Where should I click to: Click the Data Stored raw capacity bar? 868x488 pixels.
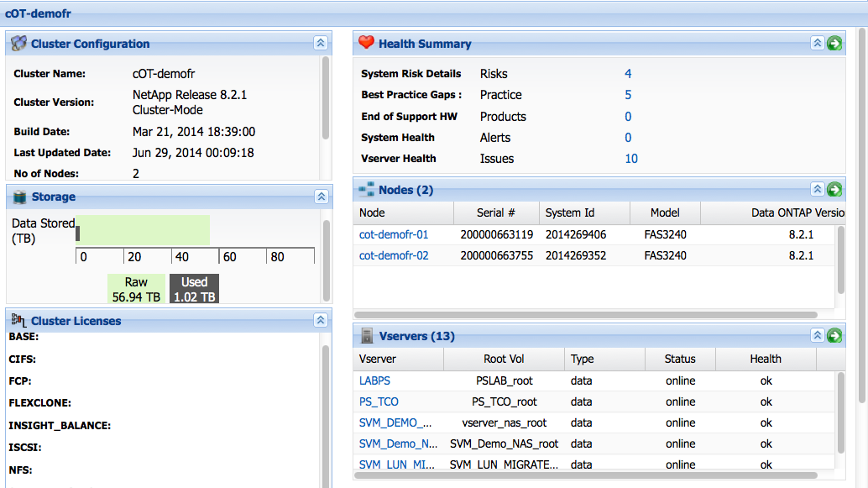pos(144,229)
